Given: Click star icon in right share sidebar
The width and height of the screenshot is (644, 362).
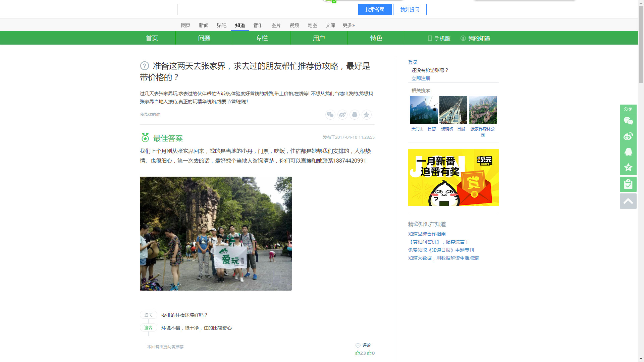Looking at the screenshot, I should click(628, 167).
